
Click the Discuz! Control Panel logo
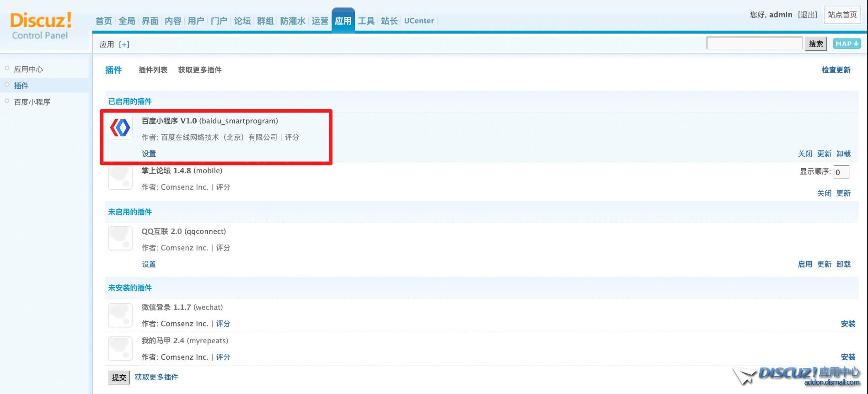click(41, 26)
